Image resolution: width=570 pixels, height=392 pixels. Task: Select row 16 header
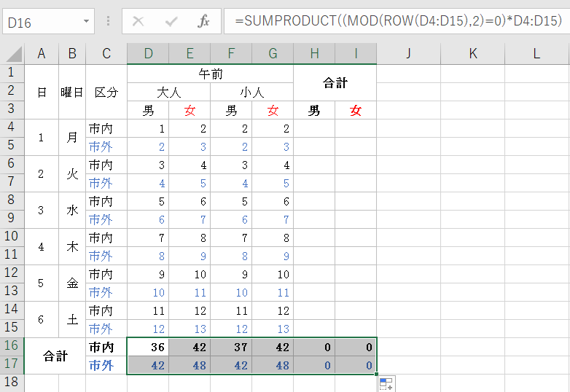point(11,345)
